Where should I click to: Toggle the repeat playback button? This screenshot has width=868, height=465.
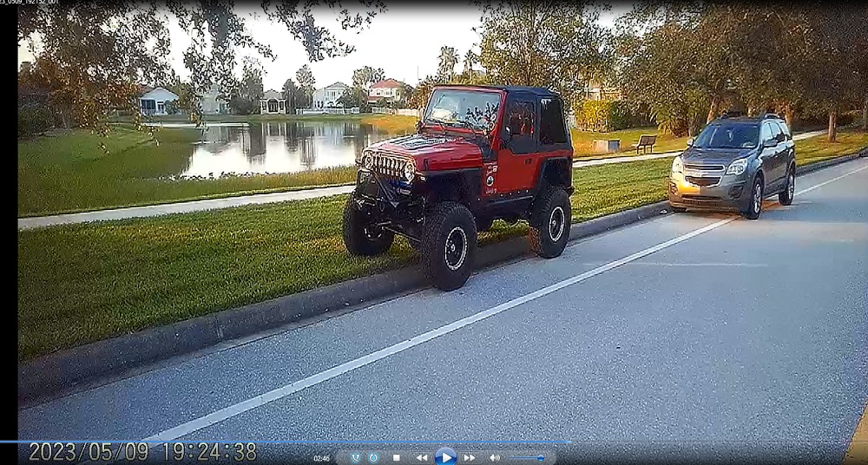pyautogui.click(x=373, y=457)
